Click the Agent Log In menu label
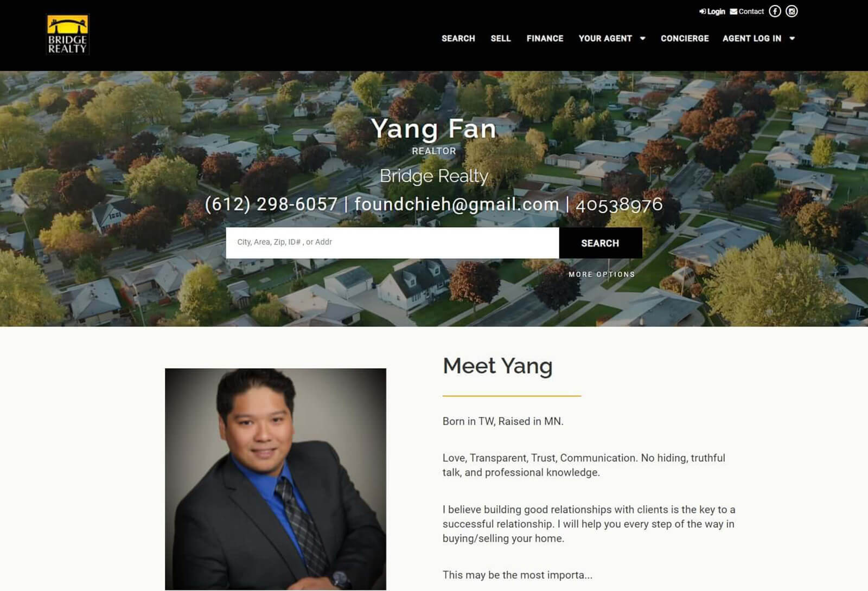Screen dimensions: 868x591 752,38
